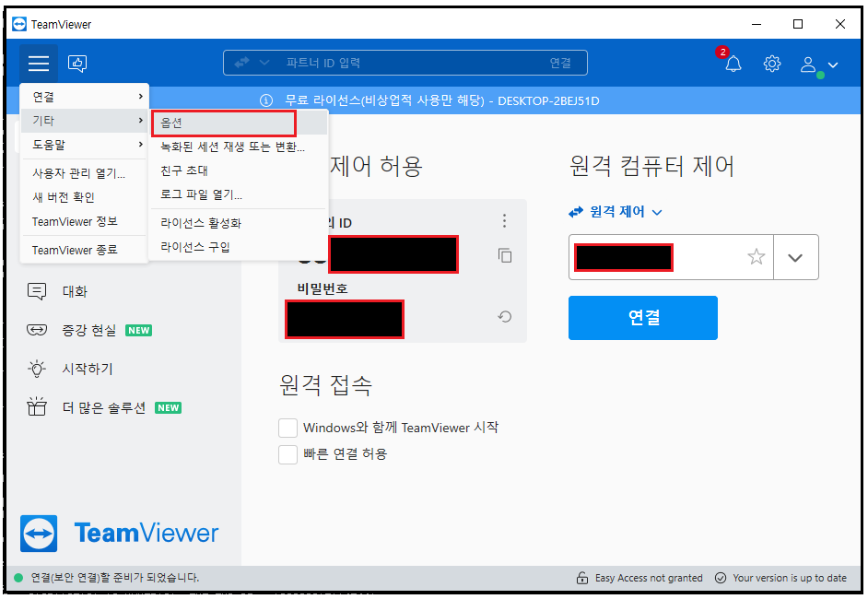Click the 원격 접속 heading
The image size is (868, 599).
[325, 385]
